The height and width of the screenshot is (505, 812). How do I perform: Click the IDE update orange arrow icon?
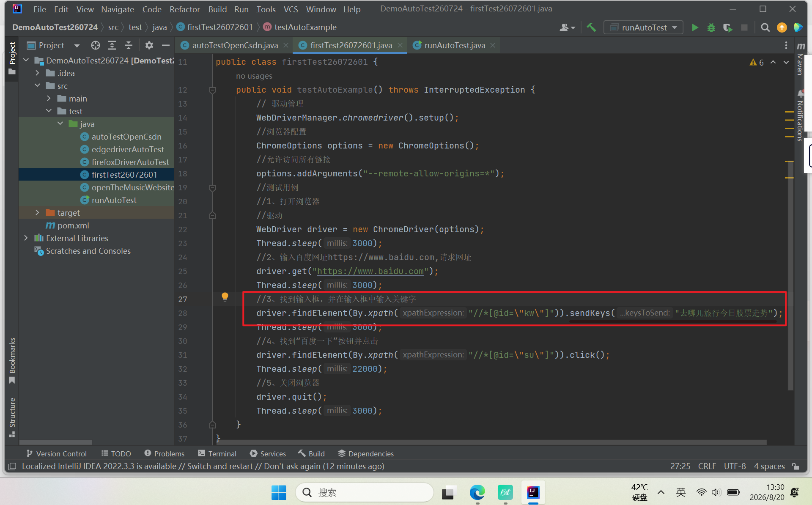tap(782, 27)
